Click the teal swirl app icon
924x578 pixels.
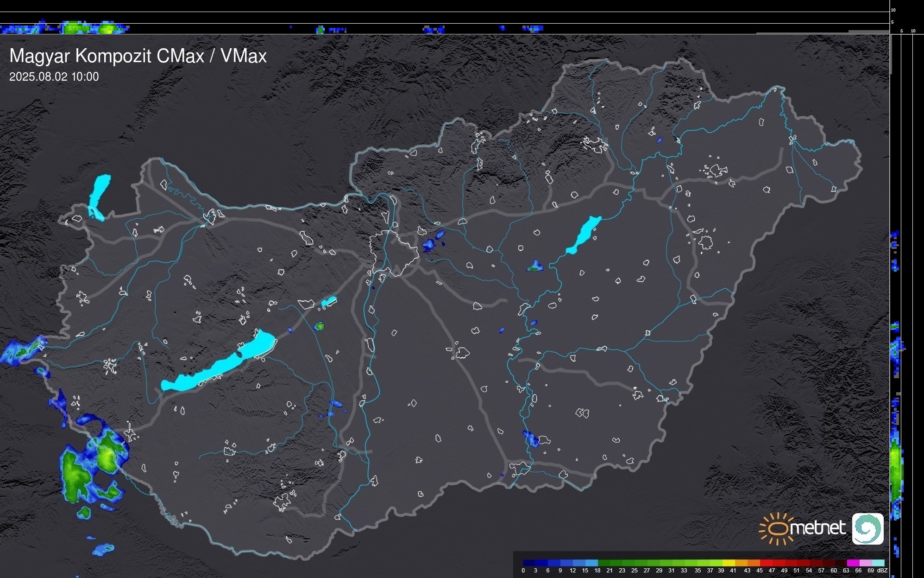[x=867, y=528]
